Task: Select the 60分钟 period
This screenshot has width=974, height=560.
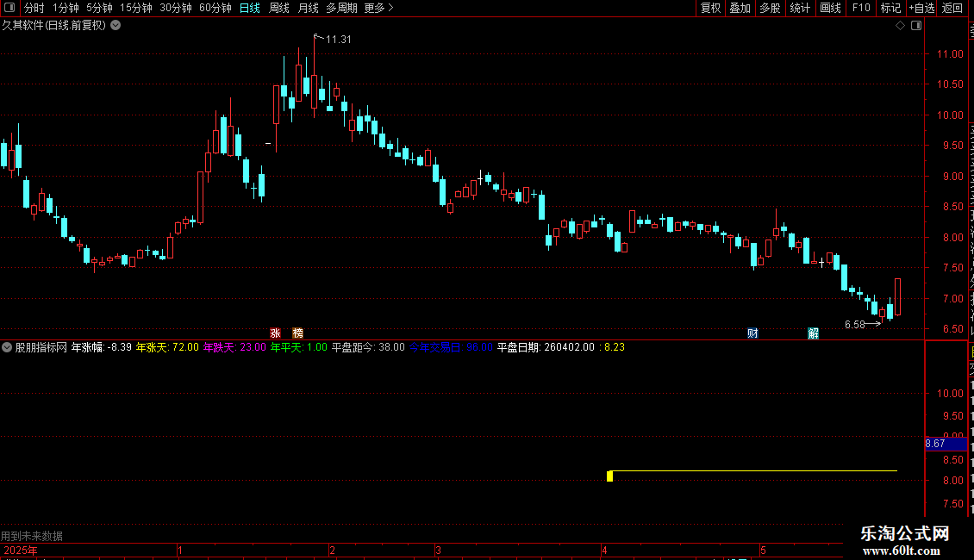Action: coord(215,8)
